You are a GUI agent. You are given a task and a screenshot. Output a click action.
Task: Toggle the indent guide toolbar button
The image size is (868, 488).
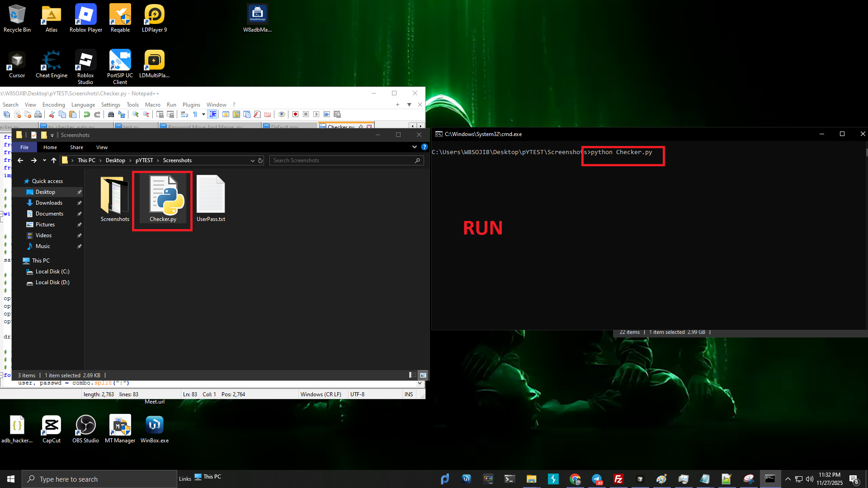click(213, 114)
